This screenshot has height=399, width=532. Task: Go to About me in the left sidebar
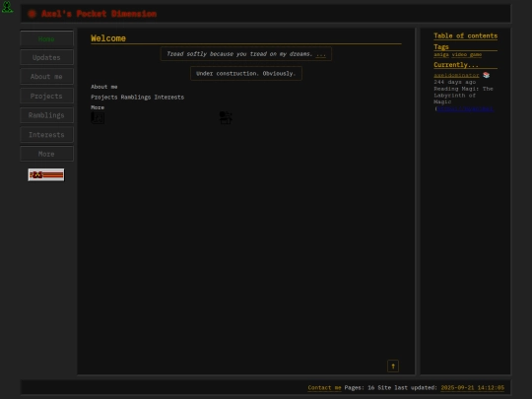click(46, 77)
